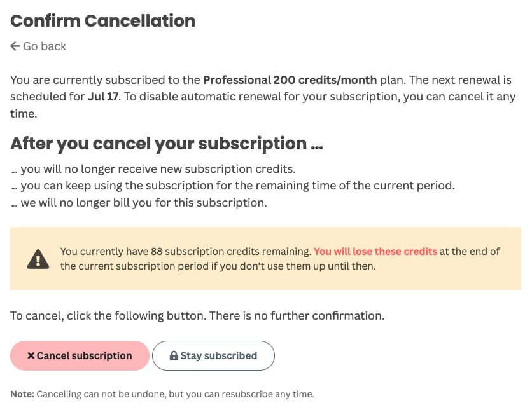Click the 'no longer bill you' line

coord(143,203)
